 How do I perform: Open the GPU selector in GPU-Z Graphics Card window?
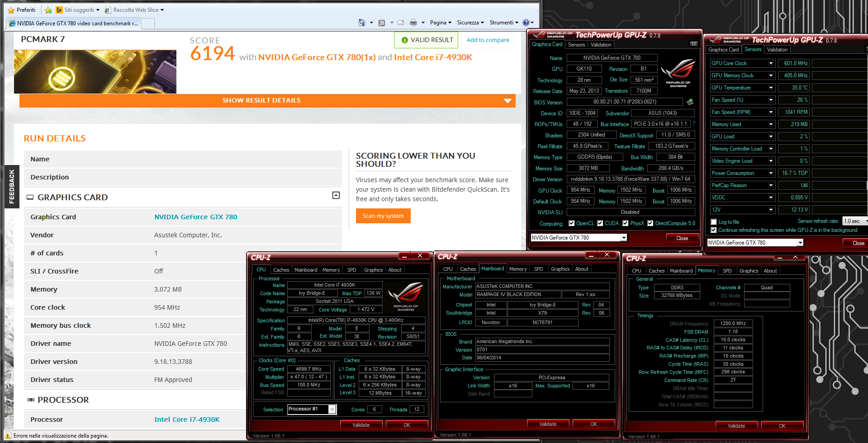579,238
